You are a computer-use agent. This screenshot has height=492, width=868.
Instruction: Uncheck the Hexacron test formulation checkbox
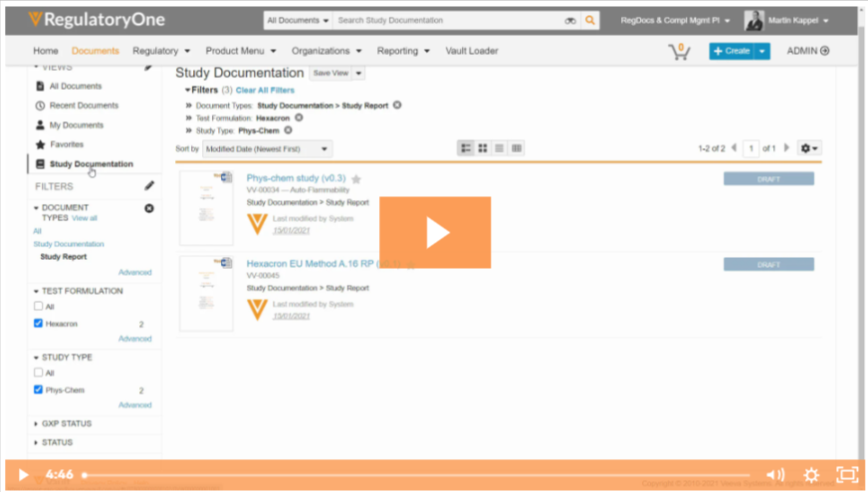coord(39,324)
